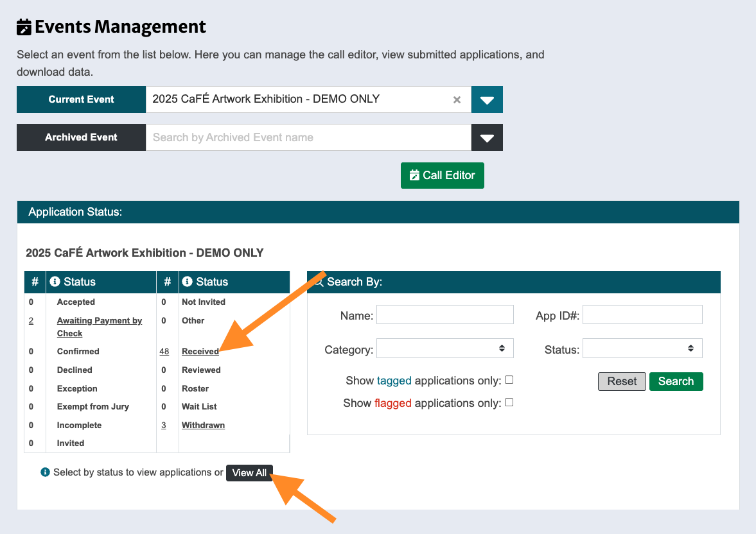Click the Not Invited status text

(x=204, y=302)
